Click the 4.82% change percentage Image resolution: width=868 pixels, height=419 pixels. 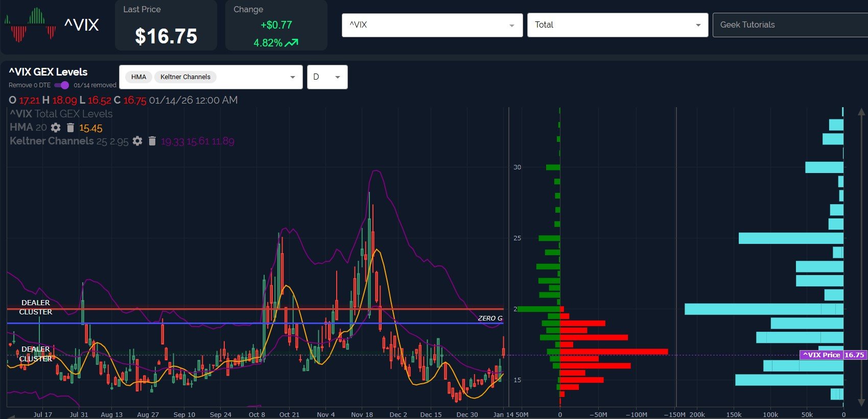[x=268, y=43]
